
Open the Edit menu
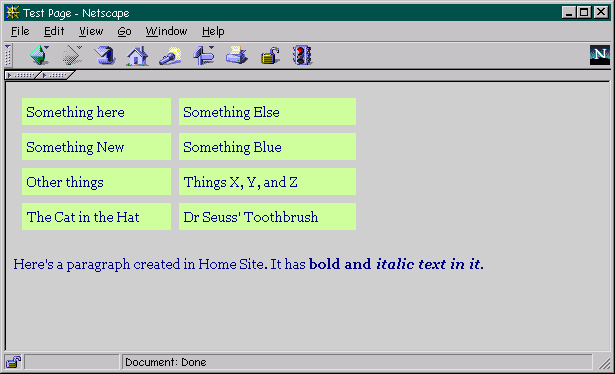coord(54,31)
